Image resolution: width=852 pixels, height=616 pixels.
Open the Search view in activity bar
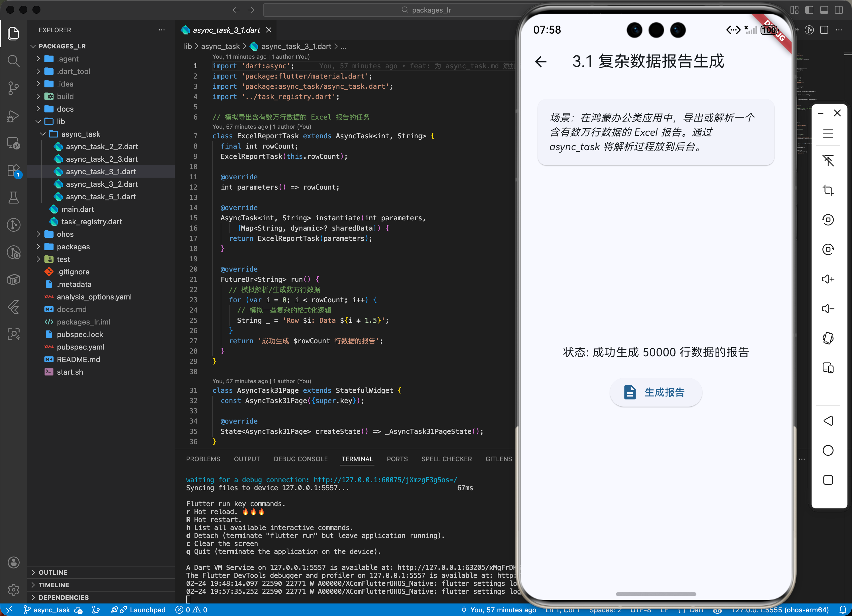click(13, 60)
